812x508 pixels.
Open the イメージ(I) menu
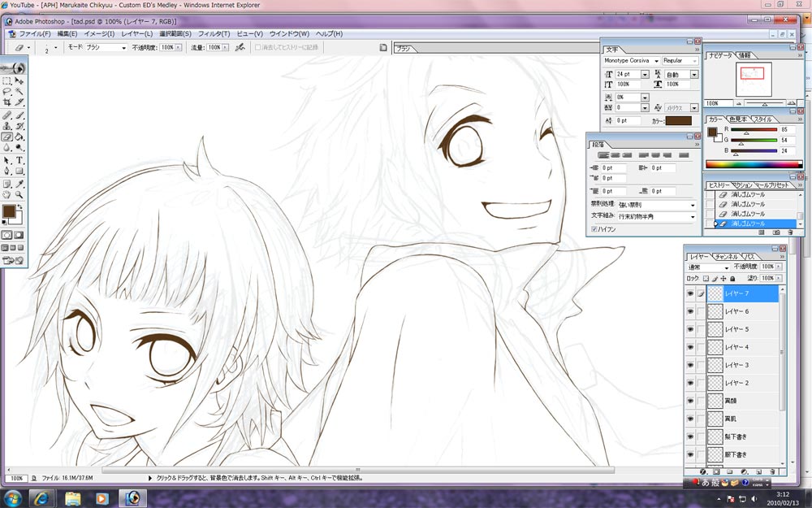[99, 33]
